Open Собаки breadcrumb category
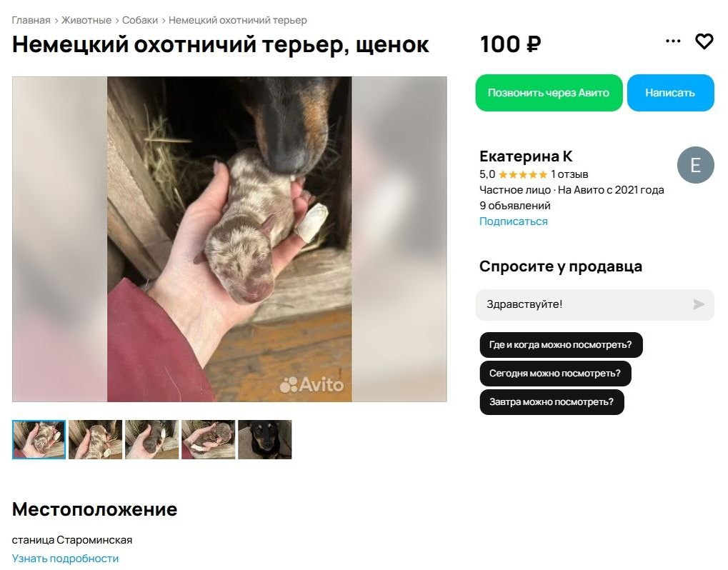This screenshot has width=728, height=570. 140,21
